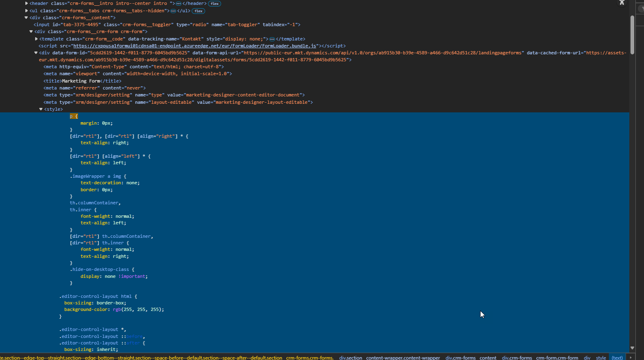Screen dimensions: 644x360
Task: Collapse the div data-form-id node
Action: (x=36, y=53)
